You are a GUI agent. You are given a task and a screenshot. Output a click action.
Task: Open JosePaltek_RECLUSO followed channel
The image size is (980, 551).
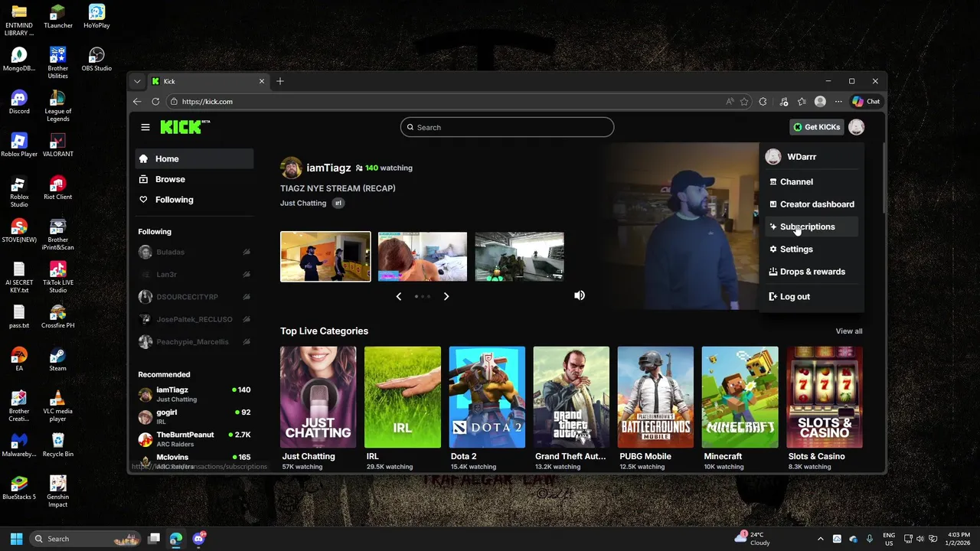[x=194, y=319]
